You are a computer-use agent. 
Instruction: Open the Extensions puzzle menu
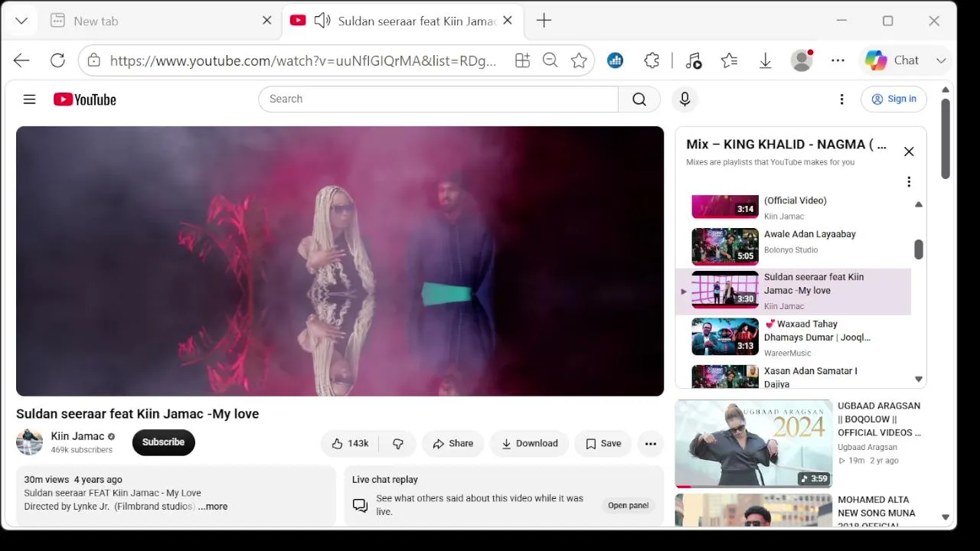[x=652, y=60]
